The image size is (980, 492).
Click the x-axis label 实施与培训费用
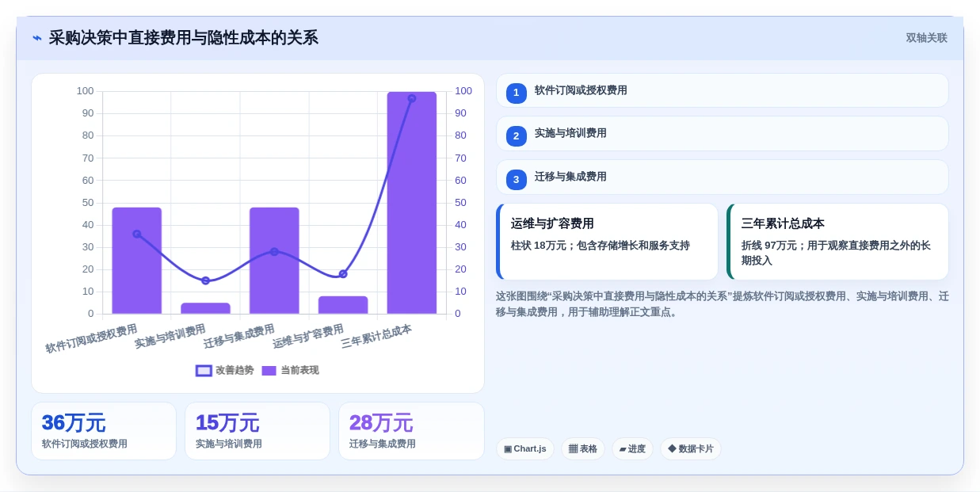click(170, 337)
